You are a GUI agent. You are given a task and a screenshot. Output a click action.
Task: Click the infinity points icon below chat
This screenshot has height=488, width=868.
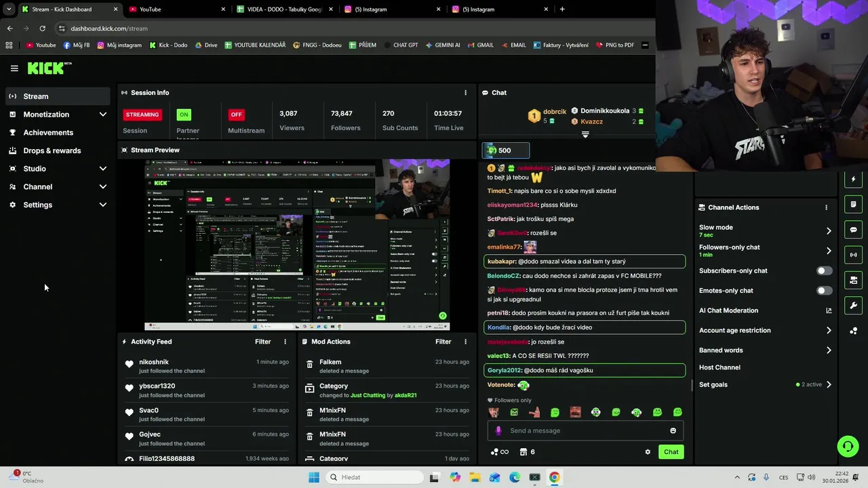[x=500, y=452]
